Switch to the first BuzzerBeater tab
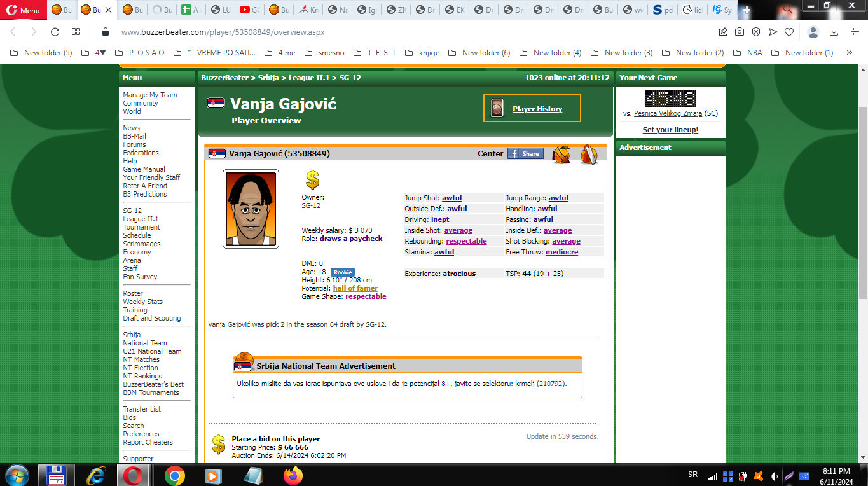The width and height of the screenshot is (868, 486). [62, 10]
